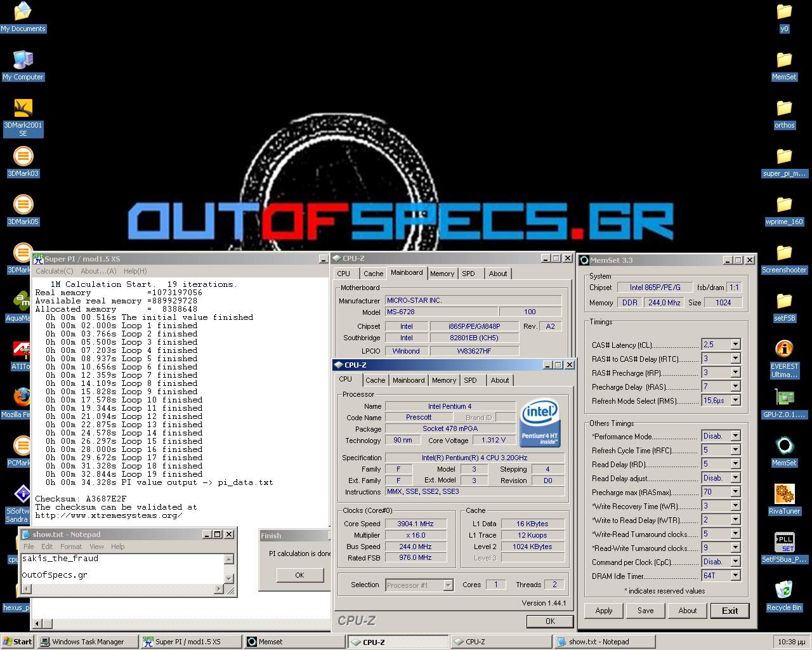Click the Exit button in MemSet
Viewport: 812px width, 650px height.
[730, 611]
